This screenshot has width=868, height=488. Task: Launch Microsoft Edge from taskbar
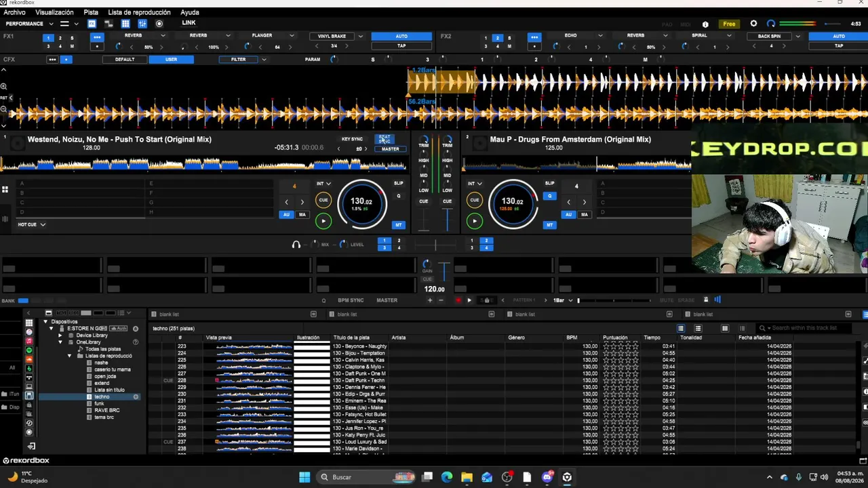click(x=447, y=477)
